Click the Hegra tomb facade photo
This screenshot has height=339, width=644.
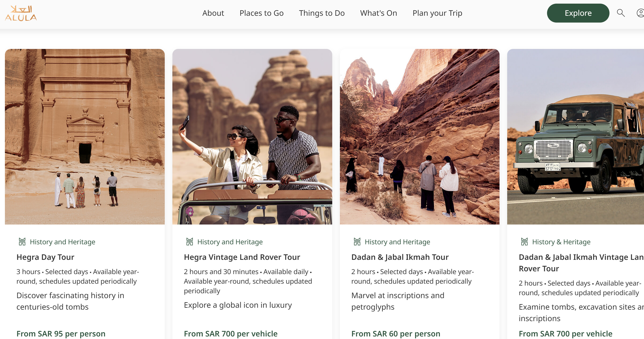85,137
